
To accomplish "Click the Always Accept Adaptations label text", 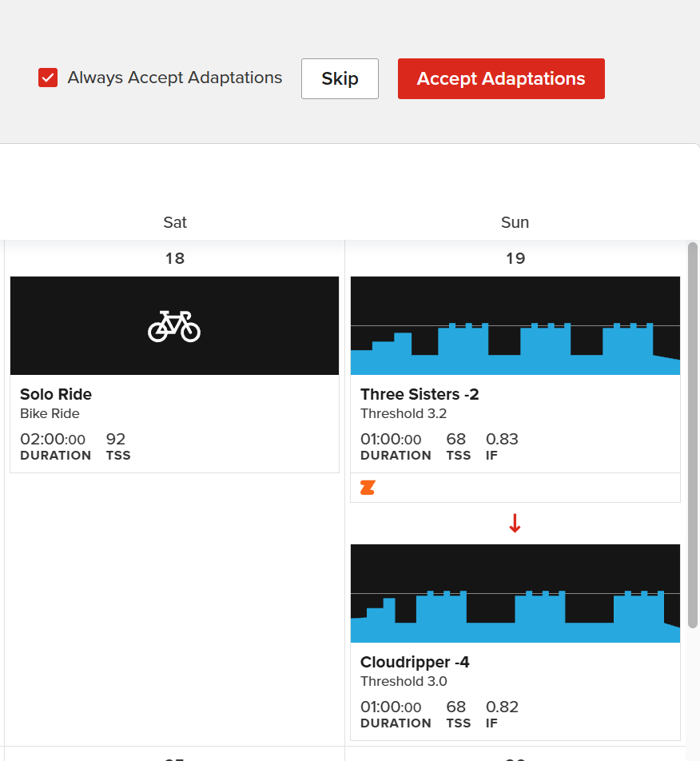I will click(174, 78).
